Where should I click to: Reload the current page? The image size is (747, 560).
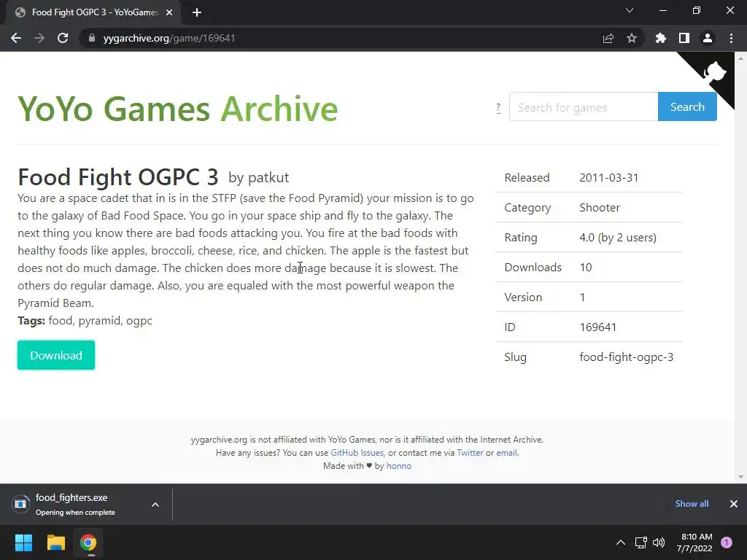(x=63, y=38)
